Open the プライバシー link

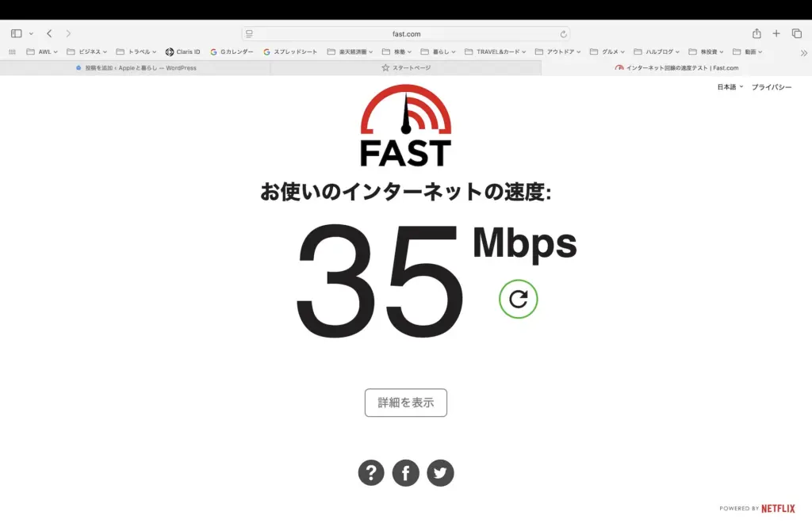(x=772, y=87)
